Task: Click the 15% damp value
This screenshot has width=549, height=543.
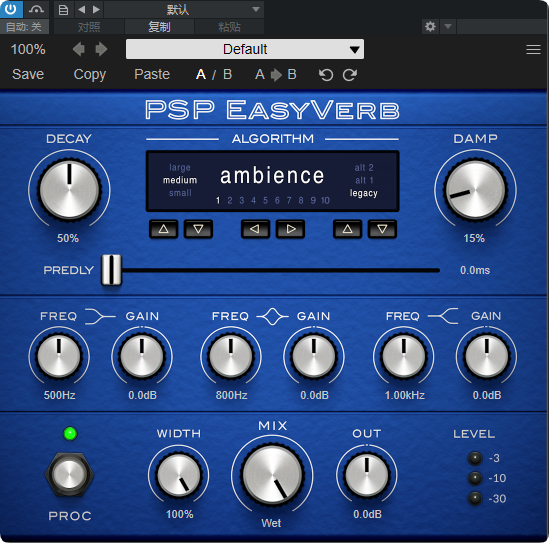Action: [474, 238]
